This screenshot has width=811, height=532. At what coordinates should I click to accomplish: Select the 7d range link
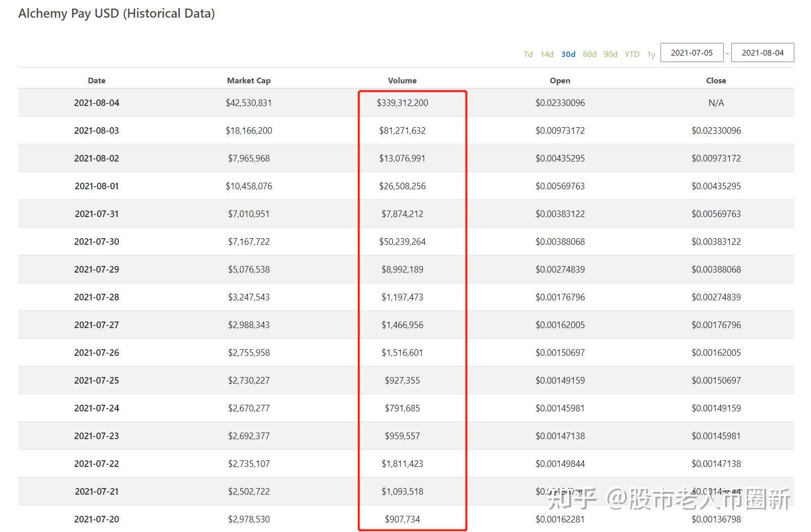tap(528, 54)
